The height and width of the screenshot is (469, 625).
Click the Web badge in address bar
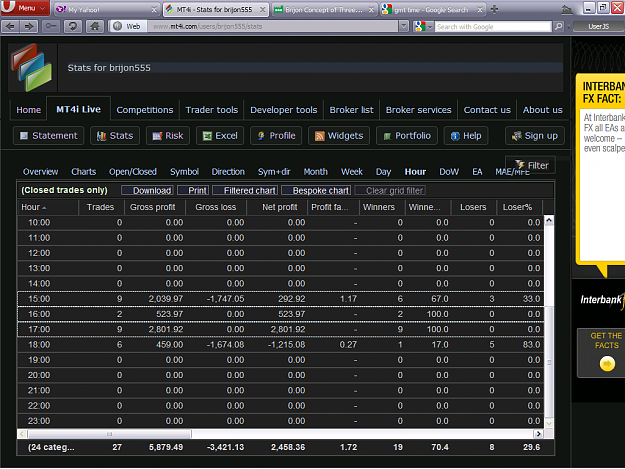pyautogui.click(x=128, y=26)
